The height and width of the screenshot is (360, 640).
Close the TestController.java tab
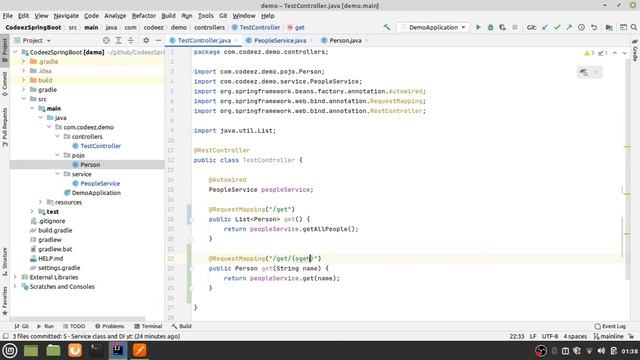236,40
